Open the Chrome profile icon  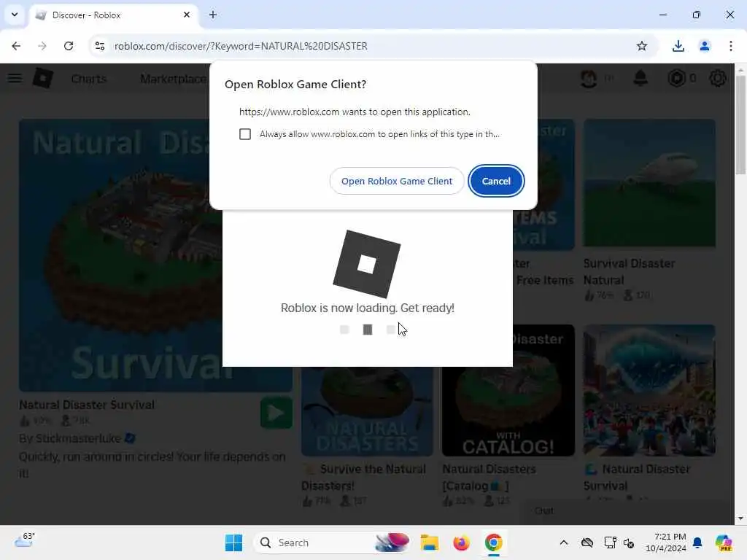pyautogui.click(x=704, y=46)
